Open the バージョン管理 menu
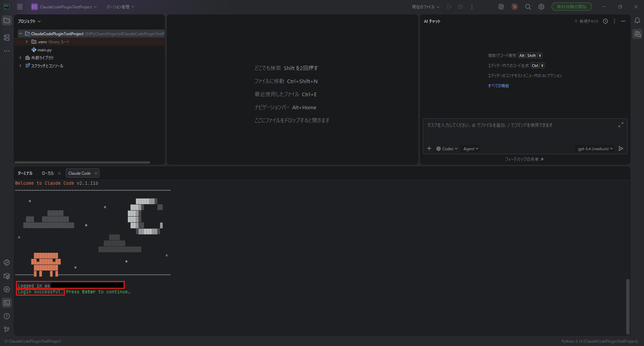The width and height of the screenshot is (644, 346). pos(120,7)
